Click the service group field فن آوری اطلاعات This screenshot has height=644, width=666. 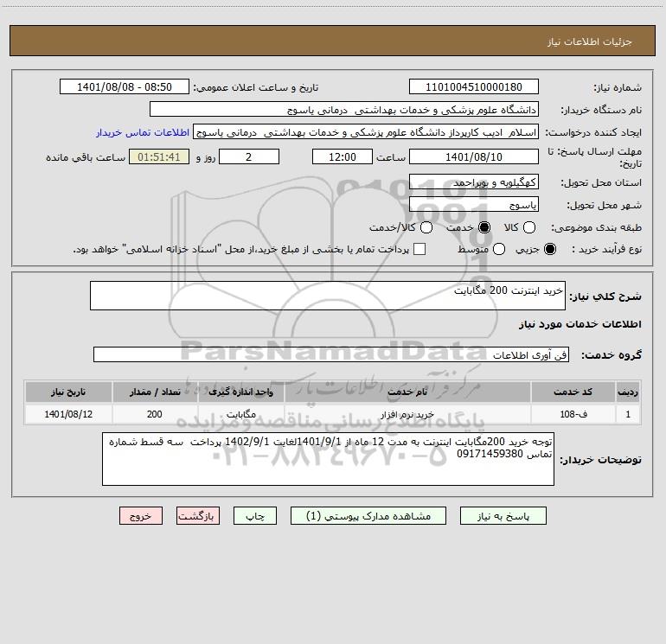(331, 355)
